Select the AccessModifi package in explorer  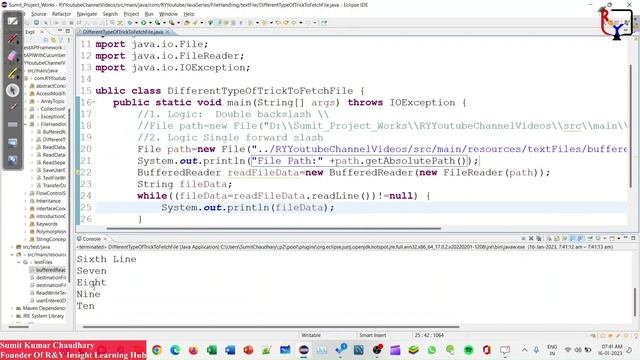pyautogui.click(x=51, y=93)
